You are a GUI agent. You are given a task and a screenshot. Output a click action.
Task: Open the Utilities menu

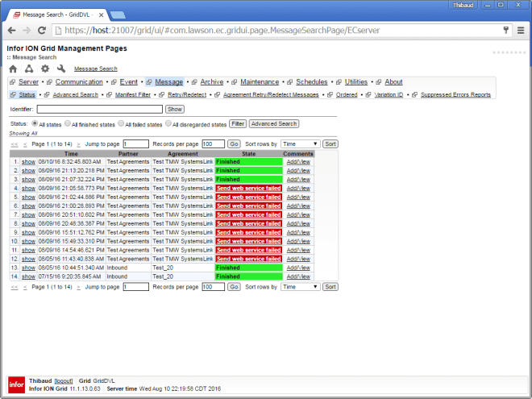355,82
